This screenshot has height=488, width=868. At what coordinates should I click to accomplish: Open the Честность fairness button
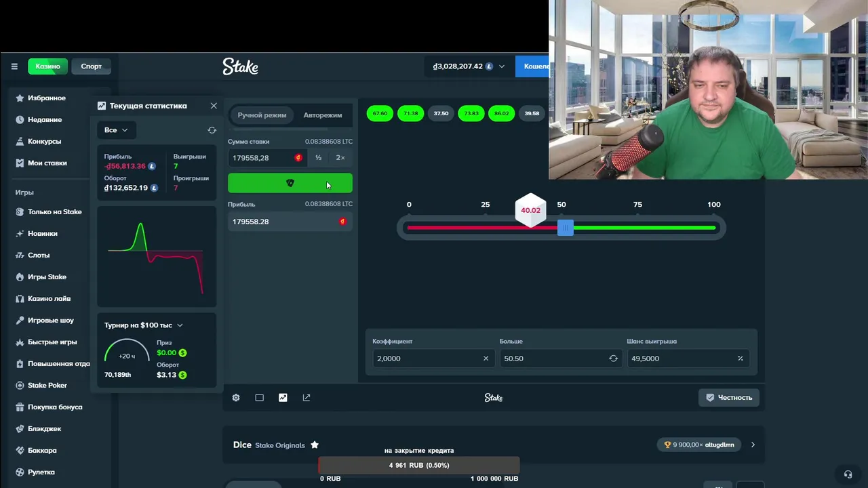tap(729, 398)
